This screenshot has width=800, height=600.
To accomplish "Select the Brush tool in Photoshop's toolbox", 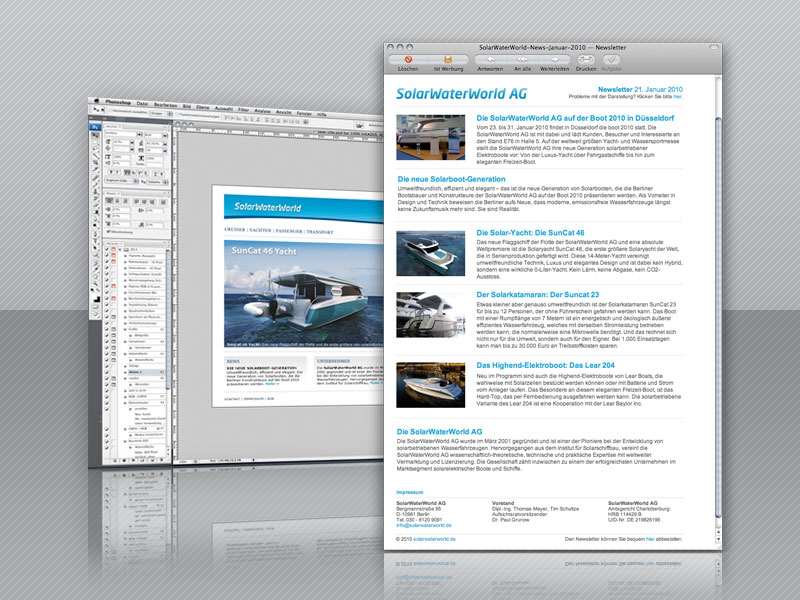I will pyautogui.click(x=95, y=186).
